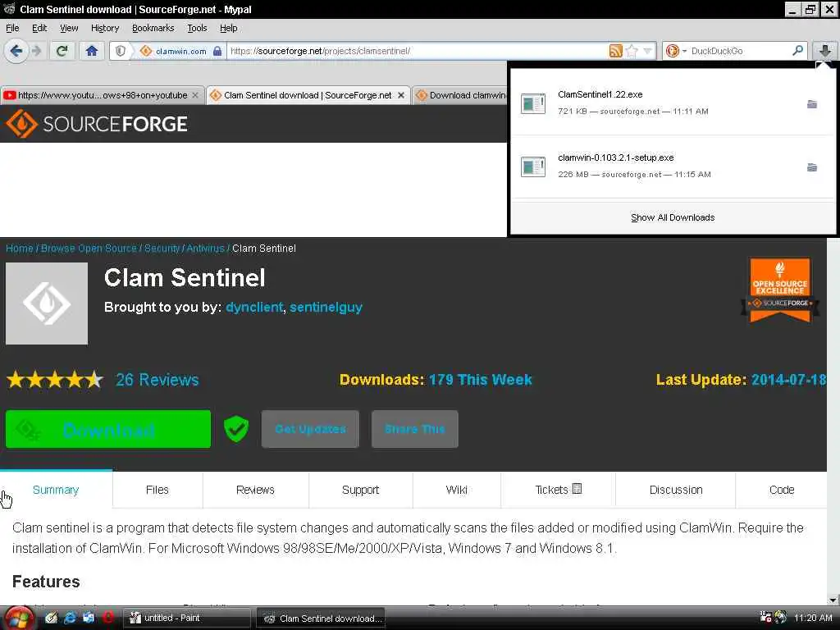Open the History menu
Screen dimensions: 840x630
click(x=104, y=28)
